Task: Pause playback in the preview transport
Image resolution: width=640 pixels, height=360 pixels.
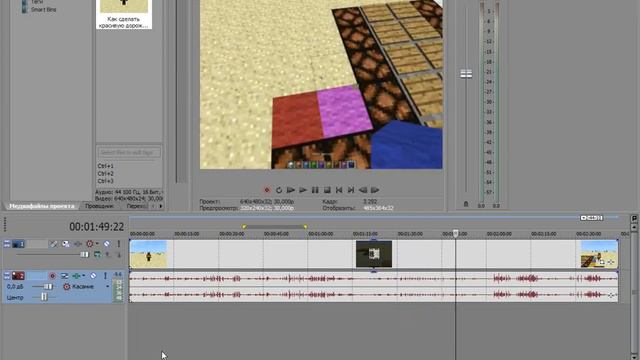Action: point(315,190)
